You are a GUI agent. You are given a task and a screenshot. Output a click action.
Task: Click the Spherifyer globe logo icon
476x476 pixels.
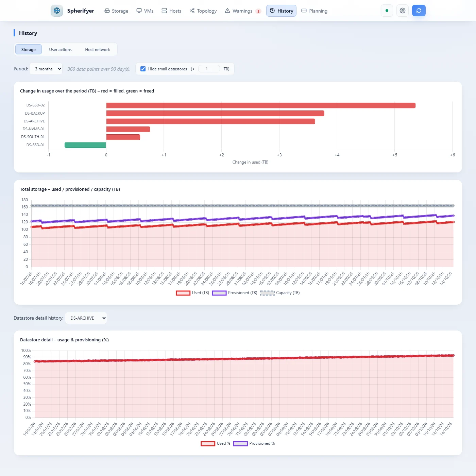(57, 11)
